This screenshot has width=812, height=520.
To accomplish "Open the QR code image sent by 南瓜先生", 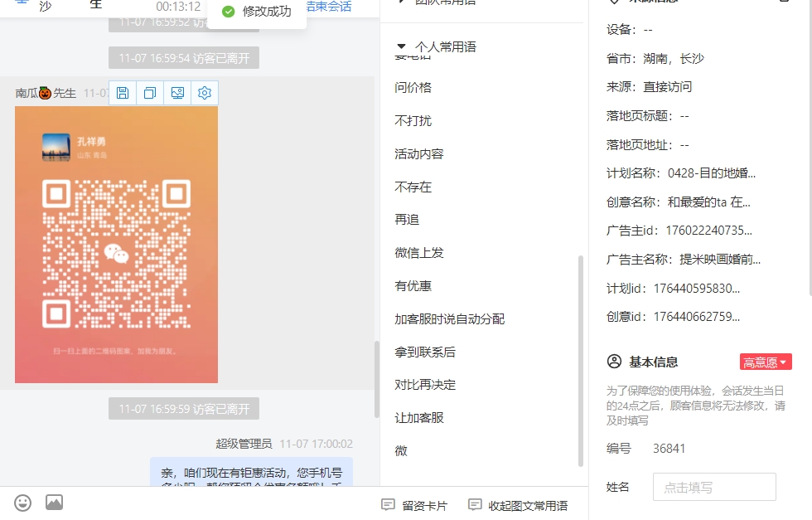I will pyautogui.click(x=117, y=245).
